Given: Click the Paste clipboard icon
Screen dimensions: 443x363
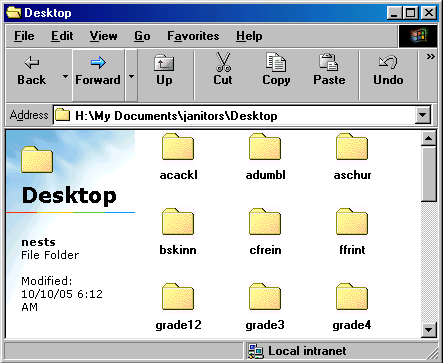Looking at the screenshot, I should tap(329, 70).
